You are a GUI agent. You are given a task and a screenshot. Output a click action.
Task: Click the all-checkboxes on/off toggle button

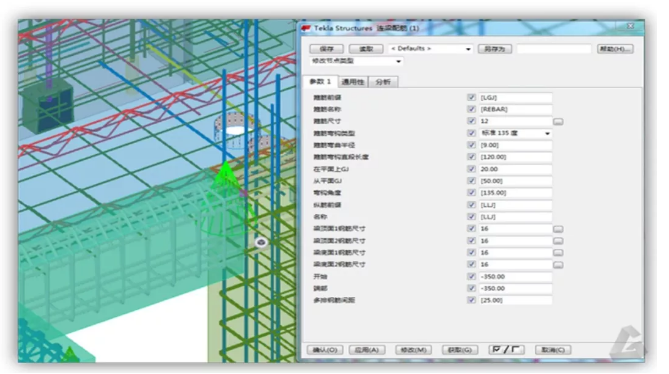click(506, 350)
